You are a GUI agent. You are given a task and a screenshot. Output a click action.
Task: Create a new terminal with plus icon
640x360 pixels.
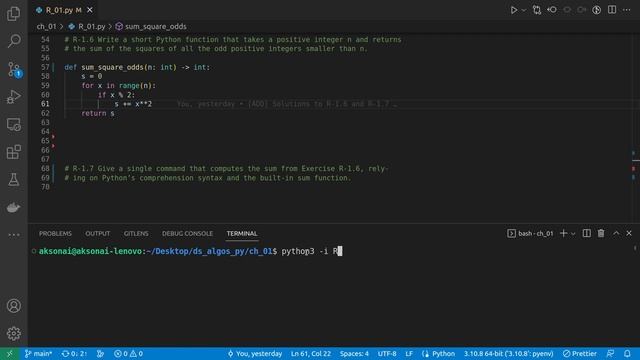[x=563, y=233]
